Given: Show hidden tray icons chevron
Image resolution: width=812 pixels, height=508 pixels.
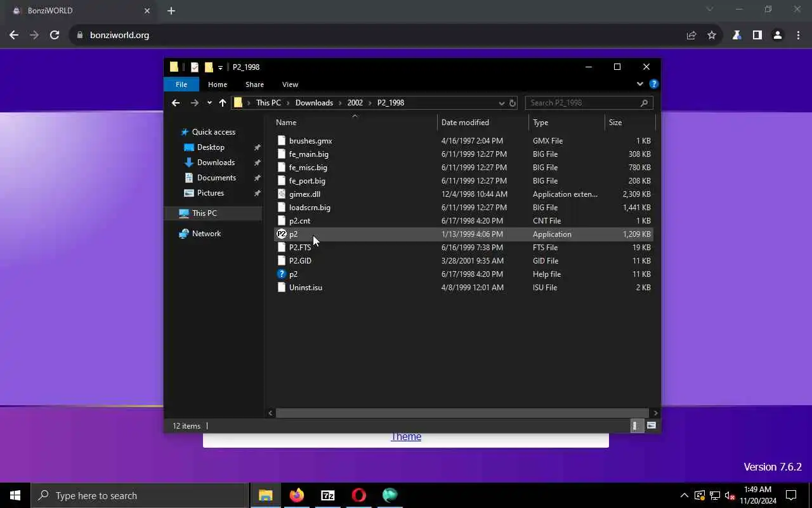Looking at the screenshot, I should pos(684,495).
